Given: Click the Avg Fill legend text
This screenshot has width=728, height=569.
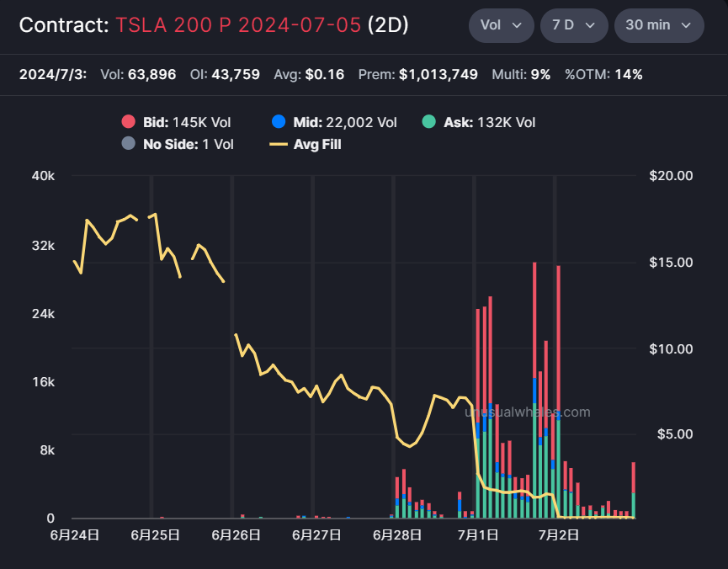Looking at the screenshot, I should coord(317,145).
